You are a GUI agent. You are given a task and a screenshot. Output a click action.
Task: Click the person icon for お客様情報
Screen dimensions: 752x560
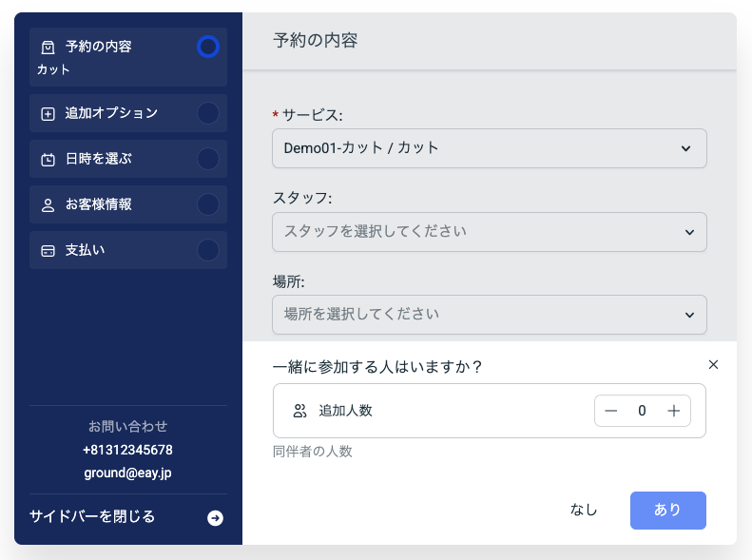48,204
